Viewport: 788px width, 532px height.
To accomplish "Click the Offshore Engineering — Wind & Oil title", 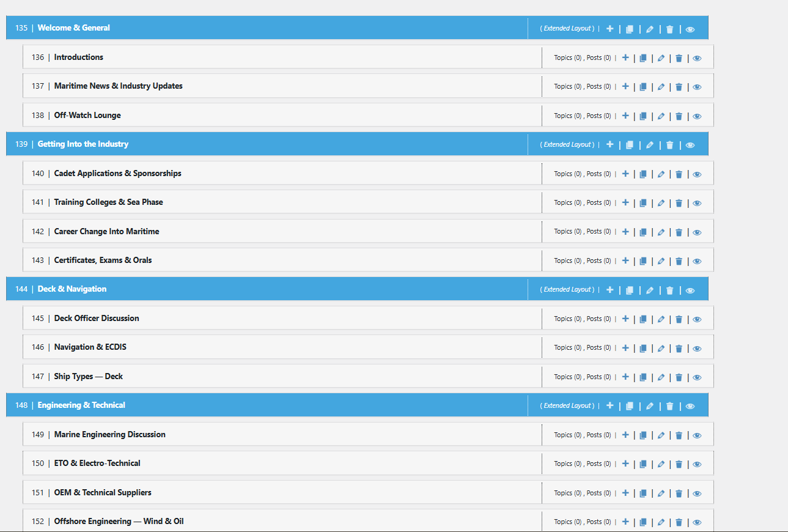I will point(119,522).
